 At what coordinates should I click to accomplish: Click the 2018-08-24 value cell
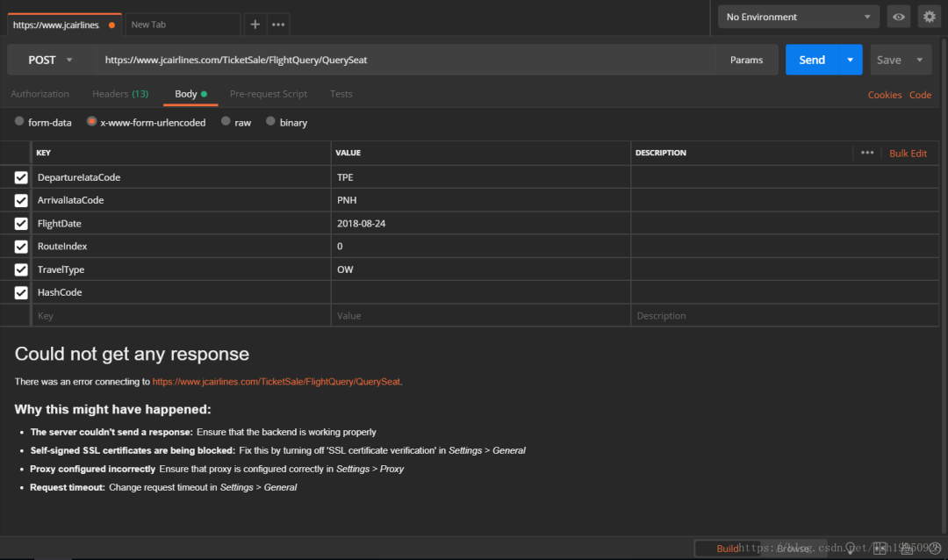coord(481,223)
